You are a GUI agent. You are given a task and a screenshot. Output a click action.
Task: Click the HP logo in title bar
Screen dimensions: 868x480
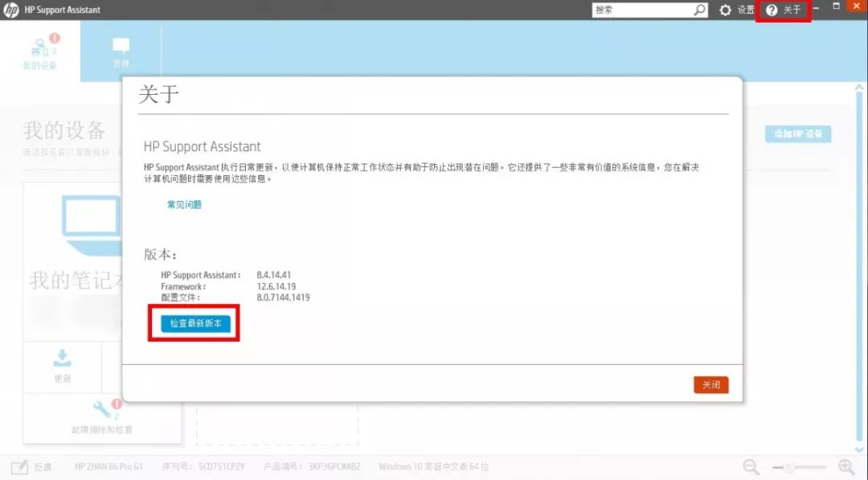tap(11, 10)
